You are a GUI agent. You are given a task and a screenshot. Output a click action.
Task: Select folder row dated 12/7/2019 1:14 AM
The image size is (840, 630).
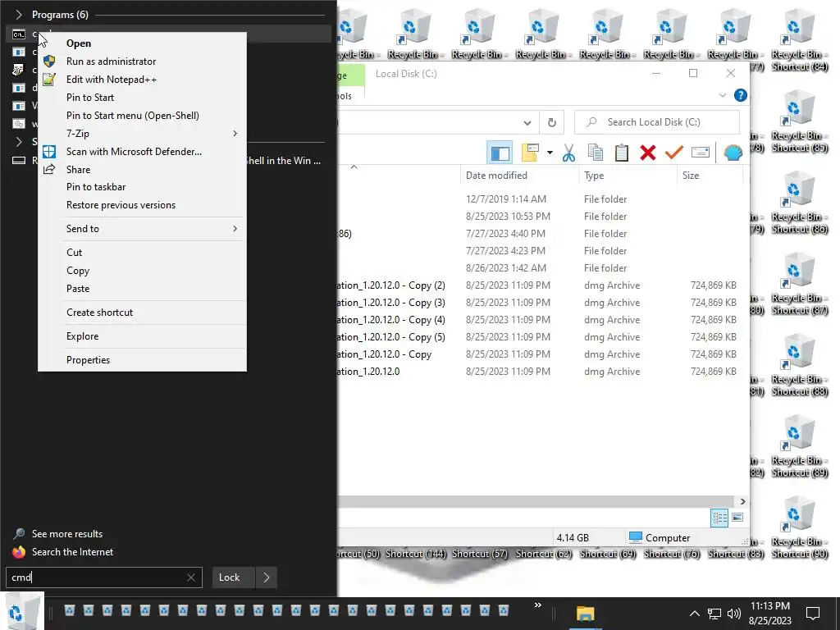coord(541,199)
